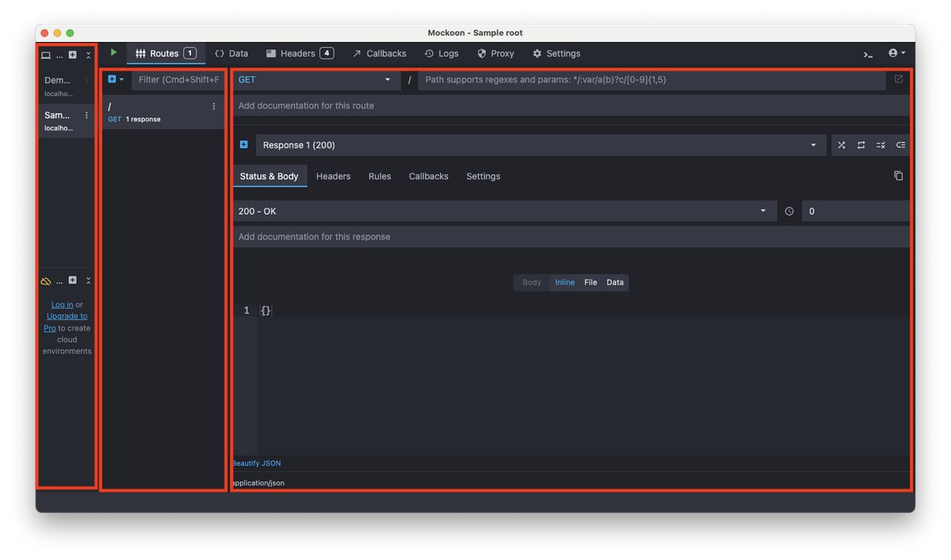Select File body type

coord(590,282)
